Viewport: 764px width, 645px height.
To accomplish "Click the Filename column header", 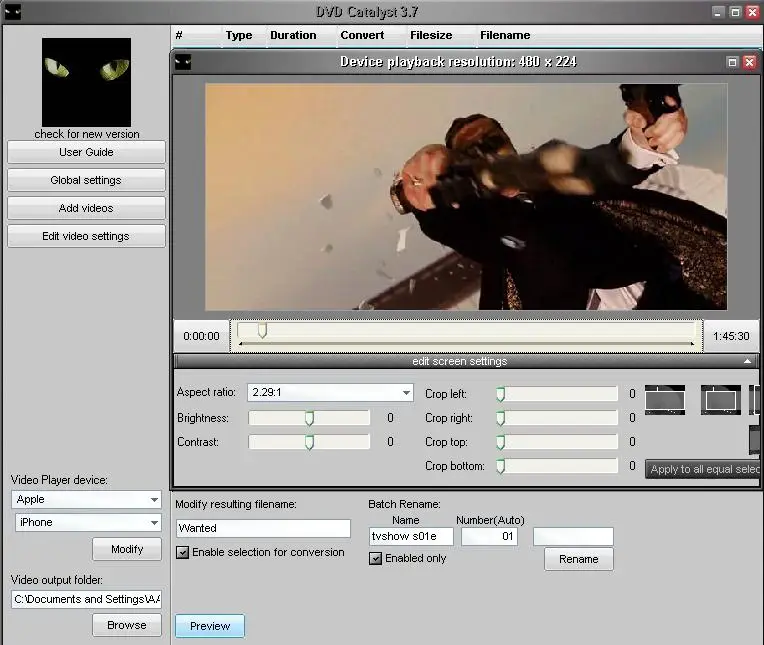I will 505,35.
